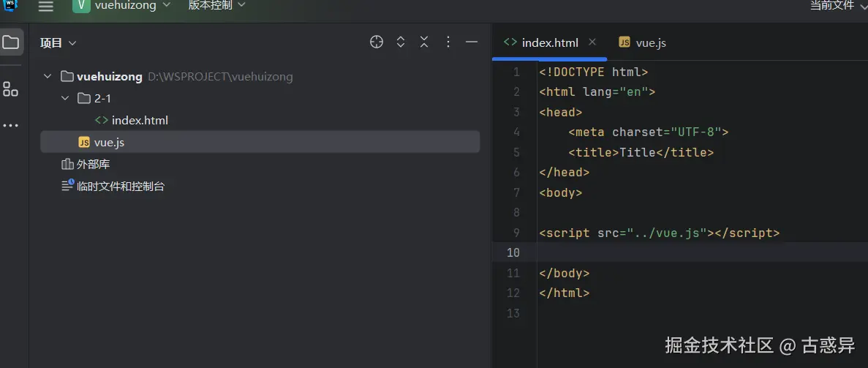
Task: Close the index.html tab
Action: 592,42
